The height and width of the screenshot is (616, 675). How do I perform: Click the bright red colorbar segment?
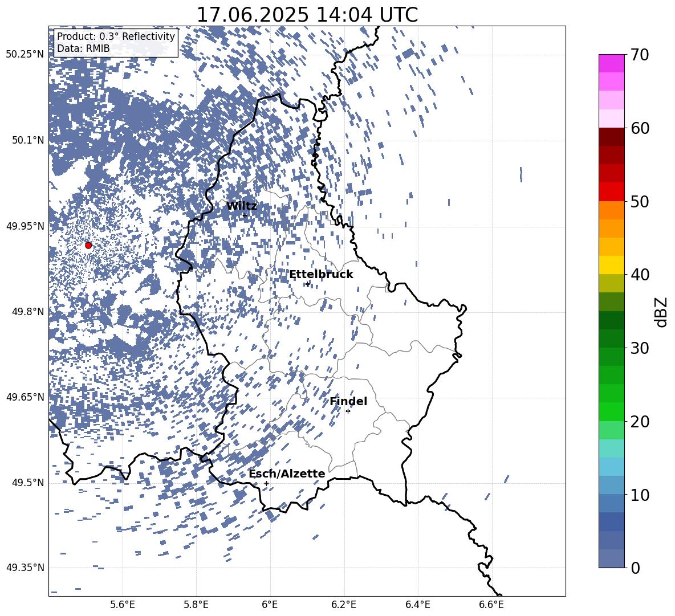point(611,192)
